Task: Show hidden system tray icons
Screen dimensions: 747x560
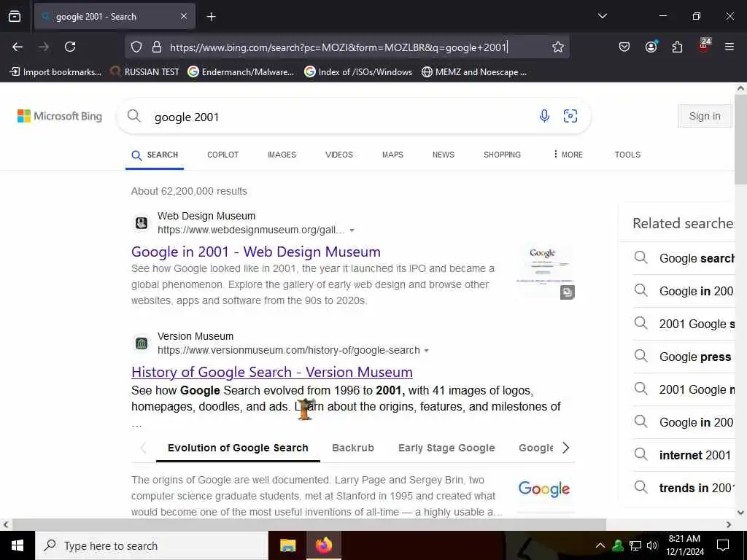Action: point(600,545)
